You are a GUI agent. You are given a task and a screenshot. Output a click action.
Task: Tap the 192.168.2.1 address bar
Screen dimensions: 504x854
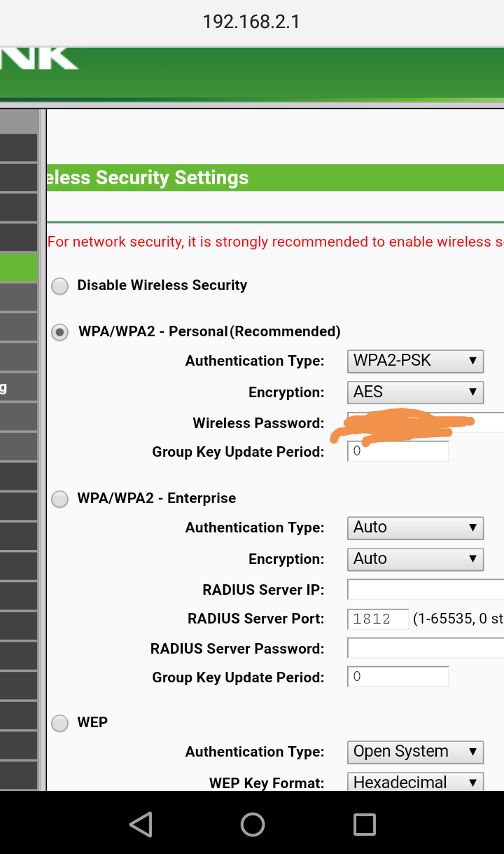tap(251, 22)
